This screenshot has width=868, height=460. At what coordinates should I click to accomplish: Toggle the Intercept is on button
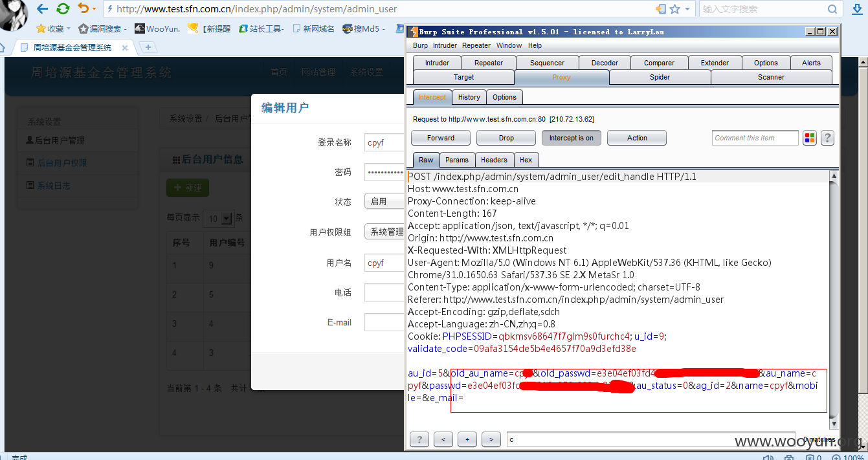coord(572,138)
